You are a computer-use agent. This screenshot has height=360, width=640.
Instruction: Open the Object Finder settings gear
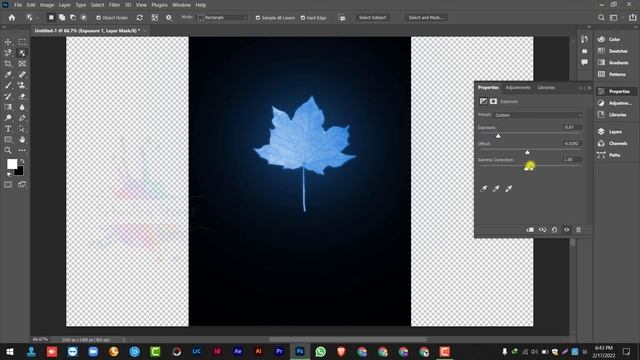169,18
